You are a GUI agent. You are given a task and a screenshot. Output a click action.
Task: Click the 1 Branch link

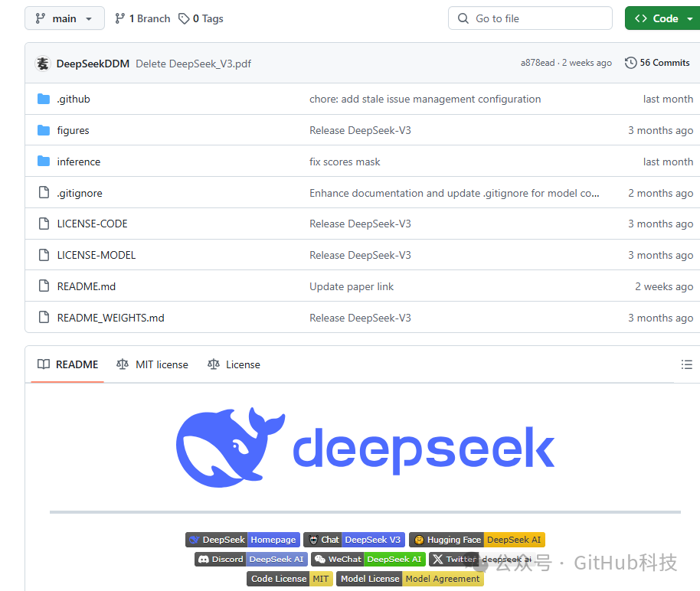coord(142,18)
